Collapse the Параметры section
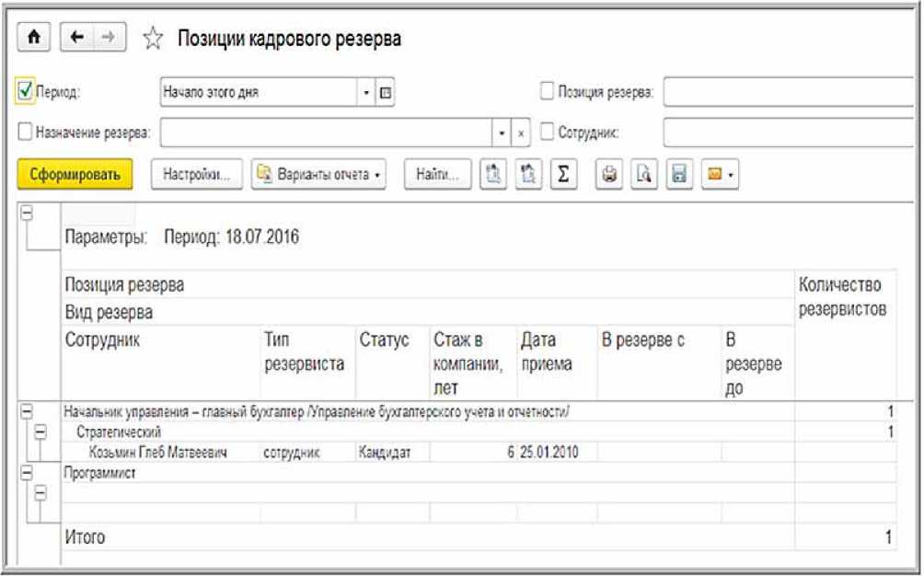Image resolution: width=924 pixels, height=577 pixels. point(26,213)
